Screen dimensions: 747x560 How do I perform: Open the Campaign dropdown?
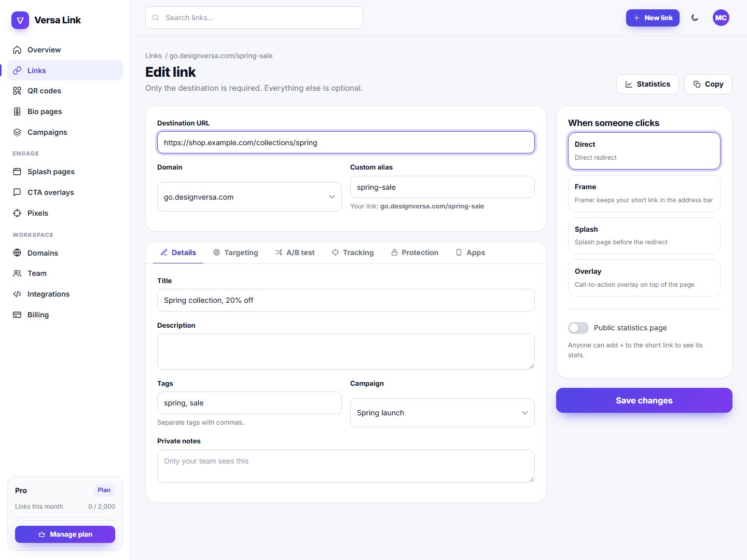click(442, 413)
